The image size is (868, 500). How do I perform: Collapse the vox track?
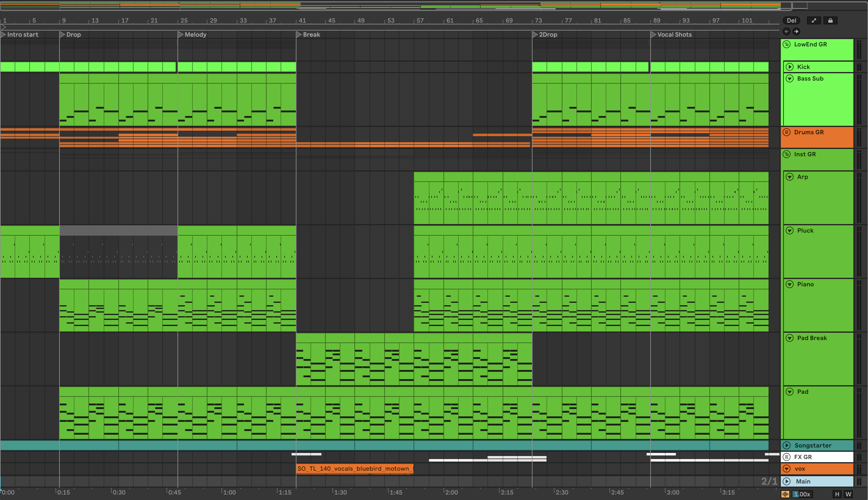coord(787,469)
